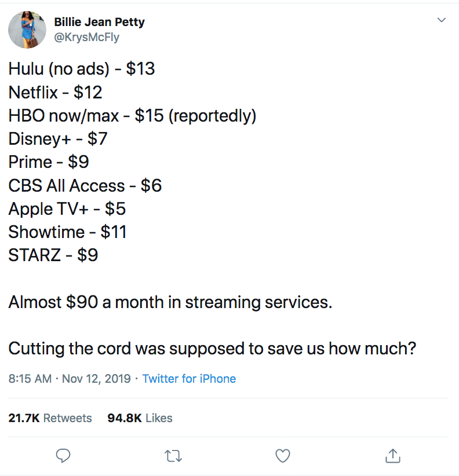Select the CBS All Access - $6 line

coord(85,185)
